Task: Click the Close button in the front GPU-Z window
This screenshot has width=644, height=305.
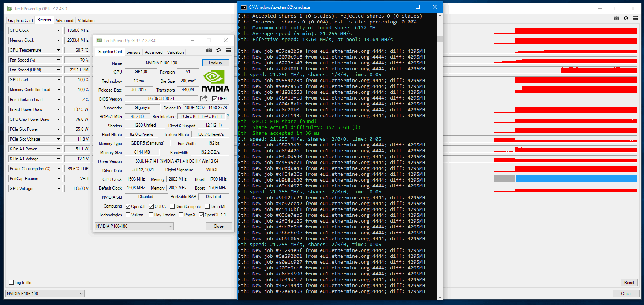Action: click(x=219, y=226)
